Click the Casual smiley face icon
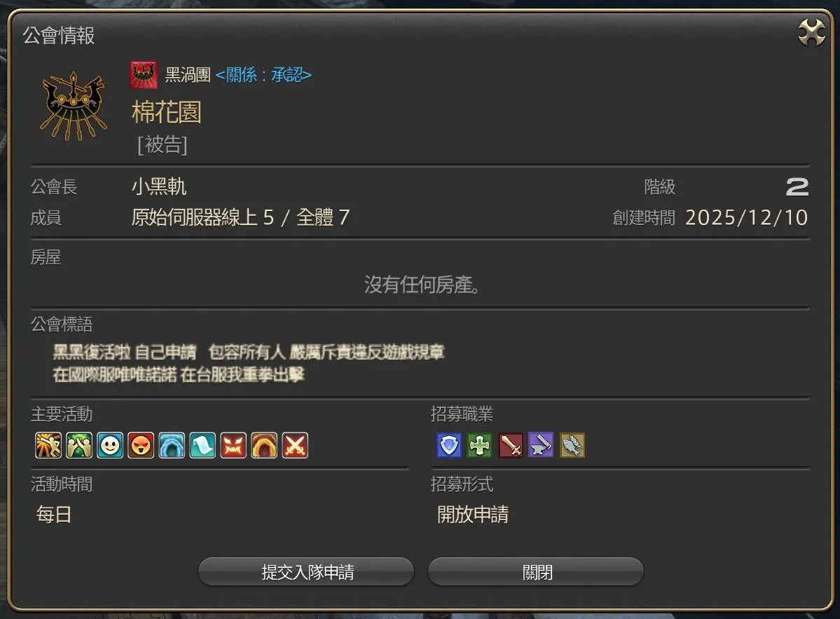 pyautogui.click(x=111, y=445)
